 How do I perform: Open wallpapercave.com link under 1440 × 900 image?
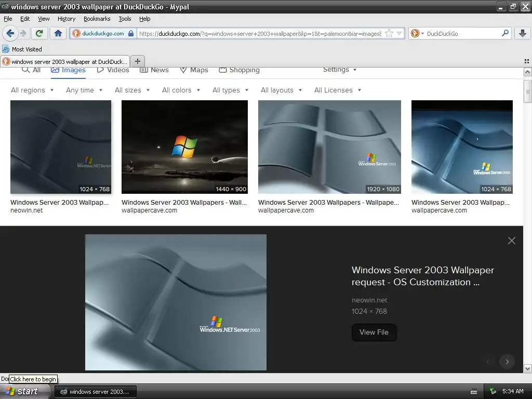[x=149, y=210]
